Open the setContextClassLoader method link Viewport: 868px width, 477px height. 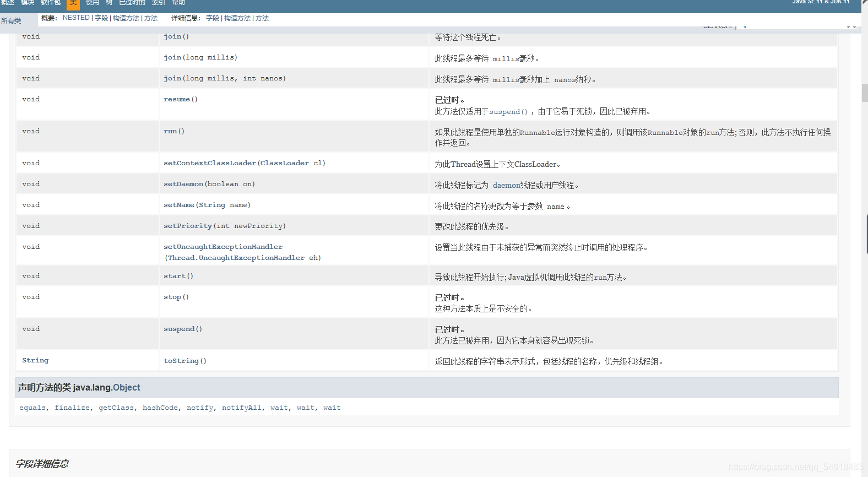[210, 163]
